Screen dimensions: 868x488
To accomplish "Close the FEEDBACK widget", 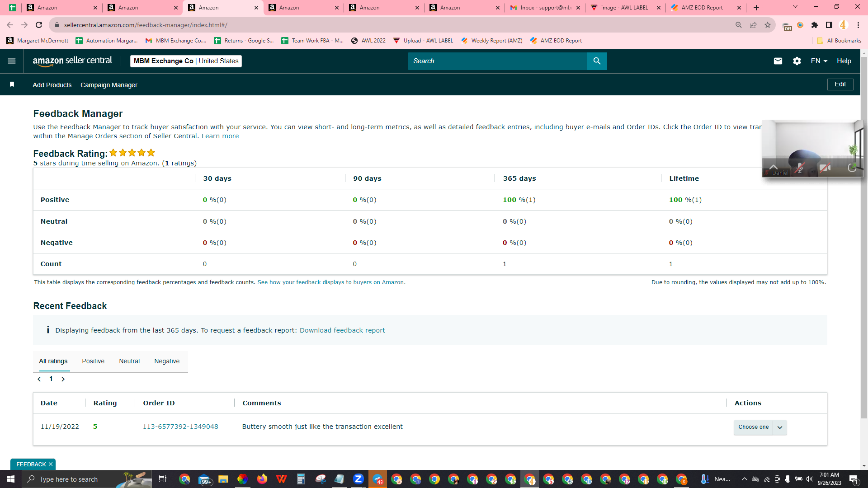I will [51, 464].
